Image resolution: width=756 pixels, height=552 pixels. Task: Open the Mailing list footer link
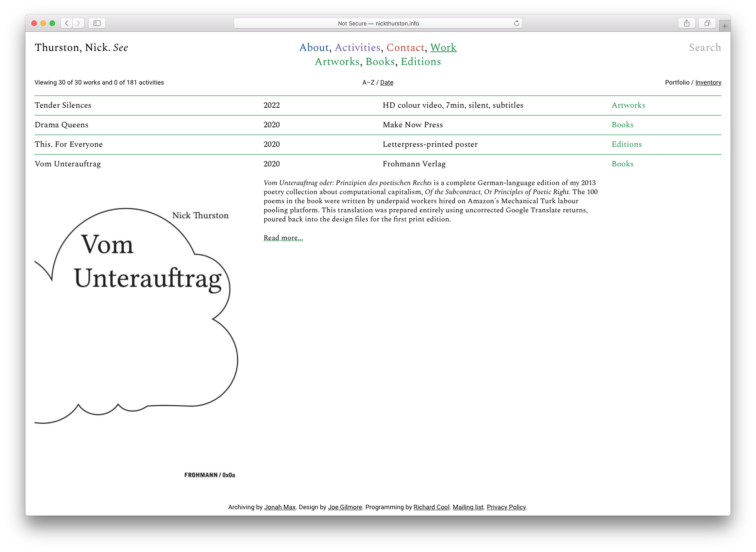click(468, 507)
